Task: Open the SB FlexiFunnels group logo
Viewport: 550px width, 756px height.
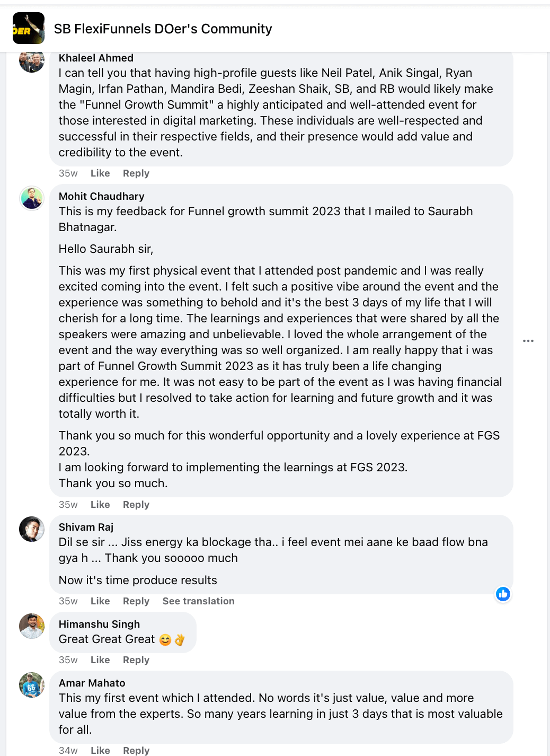Action: [x=29, y=28]
